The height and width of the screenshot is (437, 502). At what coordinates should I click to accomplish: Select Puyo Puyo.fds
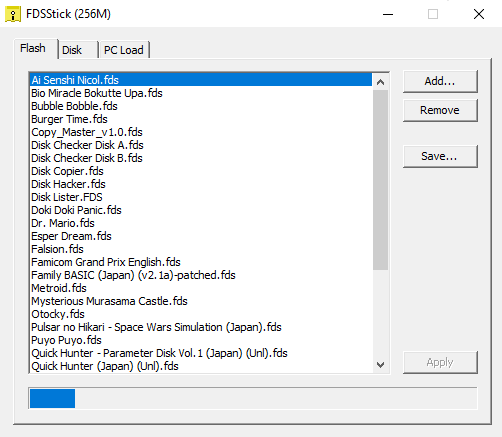pos(201,340)
